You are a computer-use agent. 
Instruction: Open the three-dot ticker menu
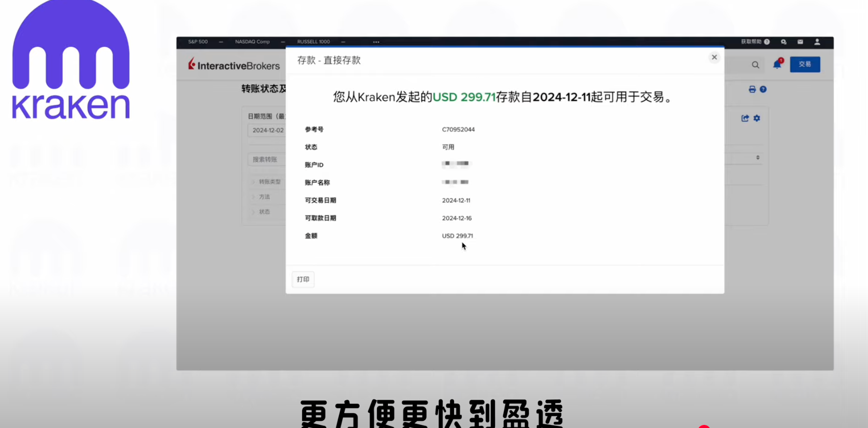pos(376,42)
